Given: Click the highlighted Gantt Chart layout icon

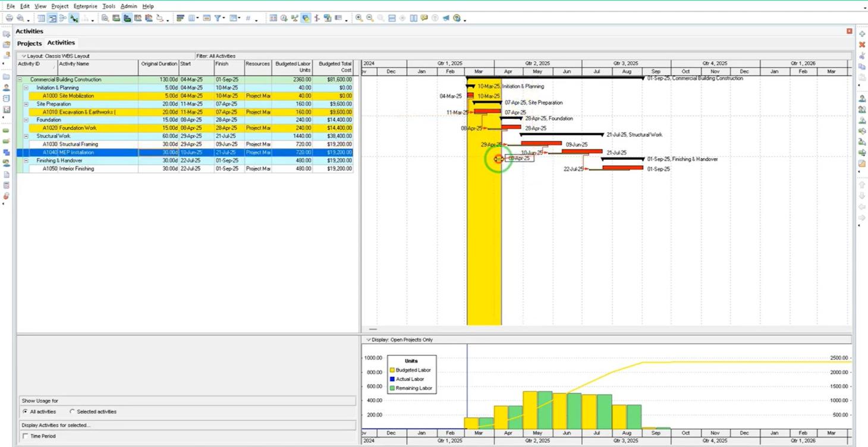Looking at the screenshot, I should pyautogui.click(x=52, y=18).
